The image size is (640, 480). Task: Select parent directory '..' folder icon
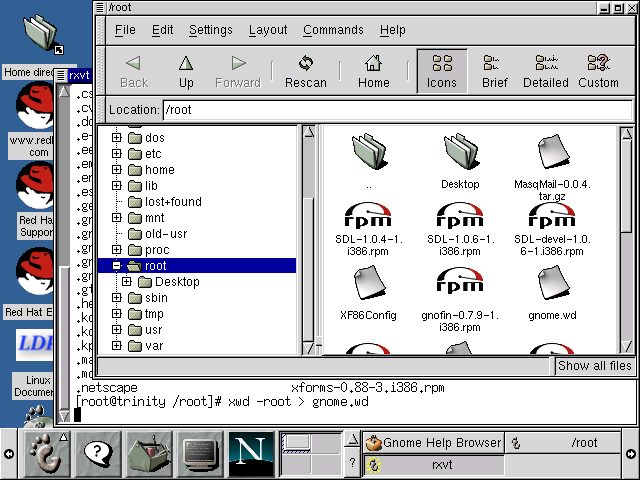(x=369, y=151)
